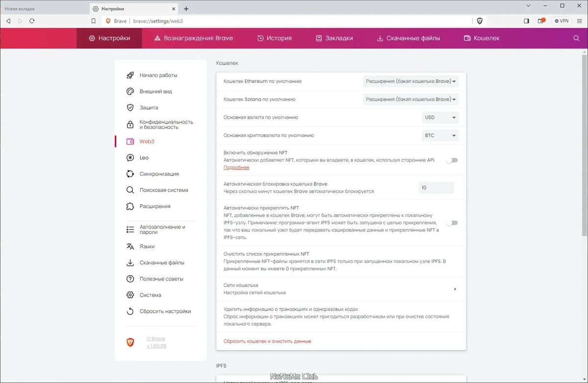Toggle Включить обнаружение NFT switch
588x383 pixels.
pyautogui.click(x=452, y=160)
